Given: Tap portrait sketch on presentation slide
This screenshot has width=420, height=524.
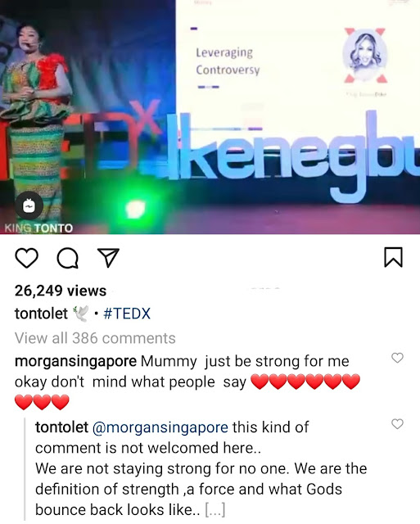Looking at the screenshot, I should [x=365, y=56].
